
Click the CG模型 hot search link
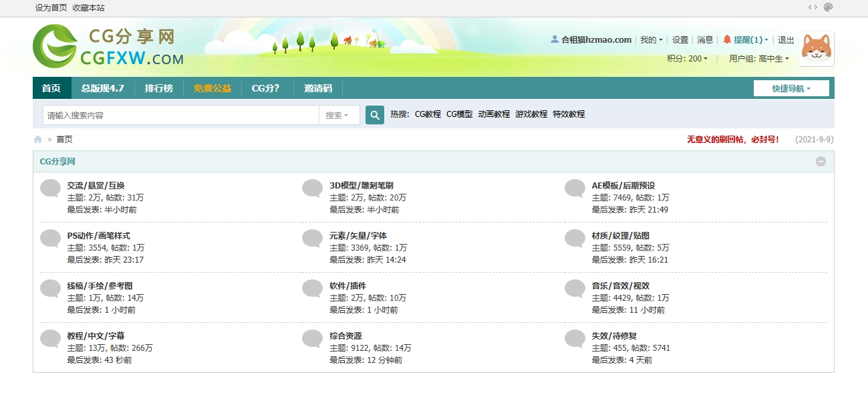[459, 114]
